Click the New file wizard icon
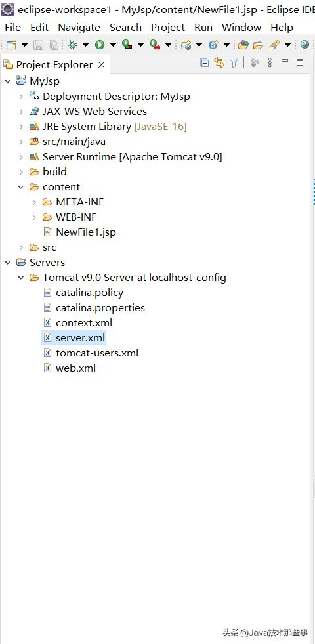The height and width of the screenshot is (644, 315). point(12,45)
